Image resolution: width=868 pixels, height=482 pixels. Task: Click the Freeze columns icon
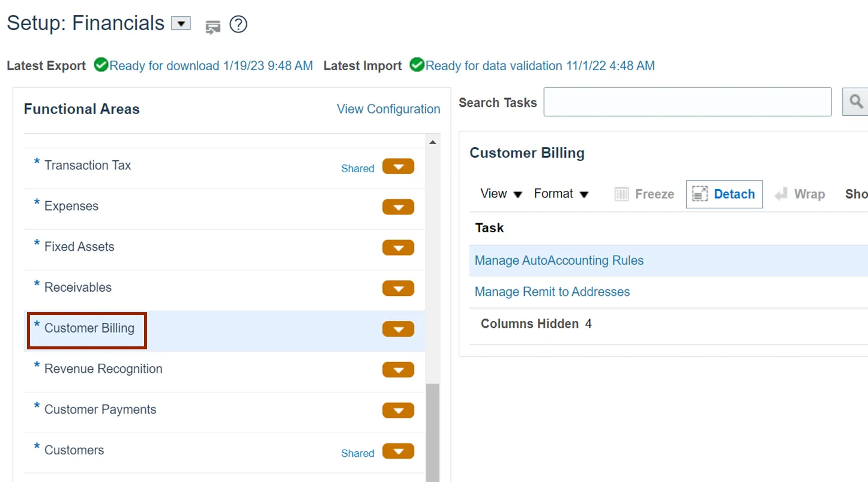[x=622, y=194]
